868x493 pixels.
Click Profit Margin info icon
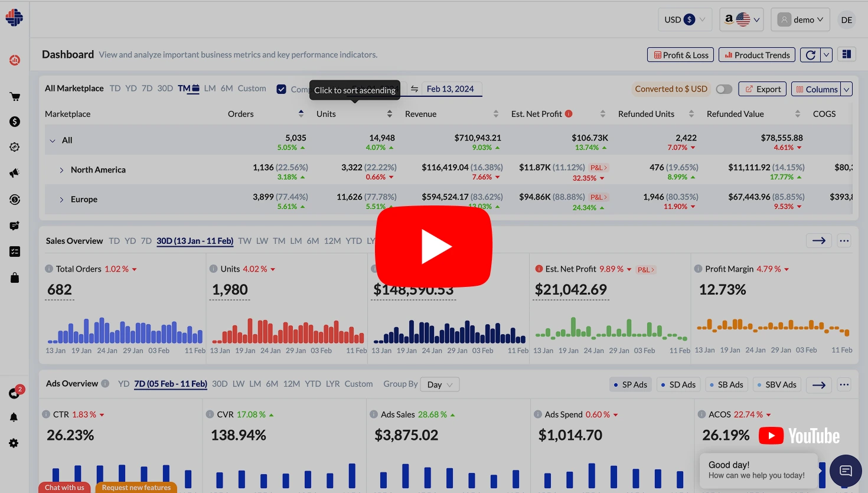pyautogui.click(x=699, y=269)
